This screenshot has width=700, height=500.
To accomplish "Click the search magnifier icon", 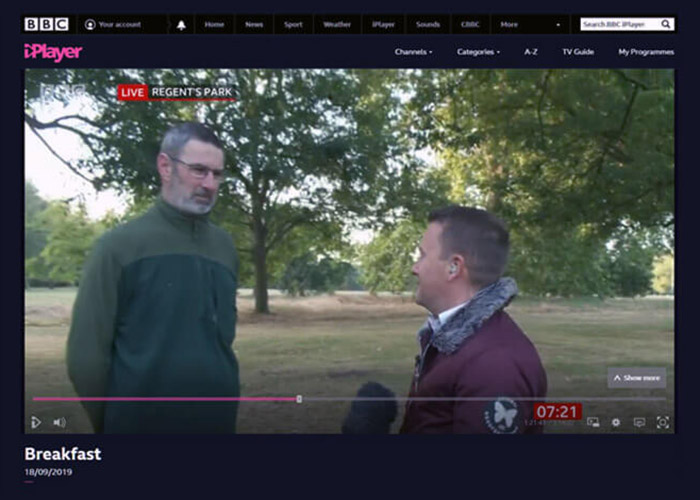I will click(666, 24).
